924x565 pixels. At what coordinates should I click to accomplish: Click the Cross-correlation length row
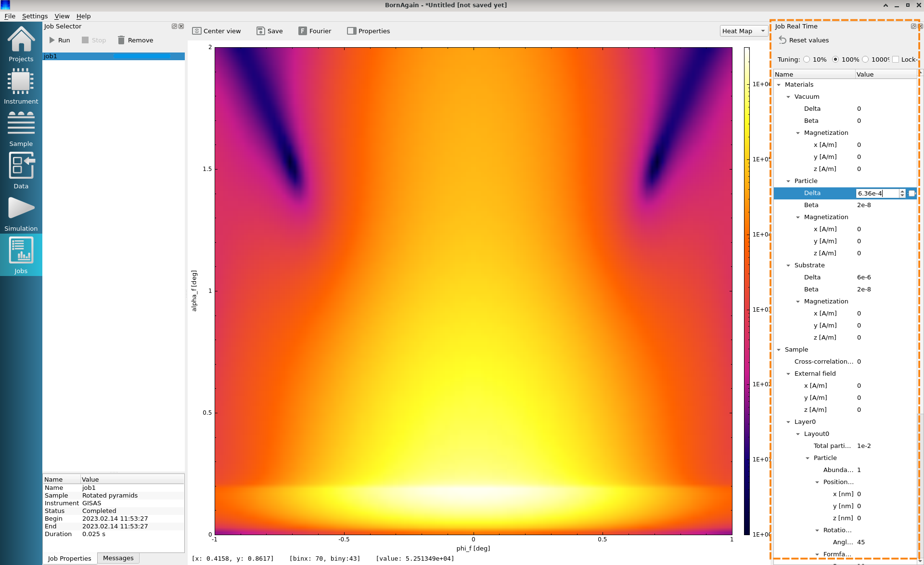845,362
